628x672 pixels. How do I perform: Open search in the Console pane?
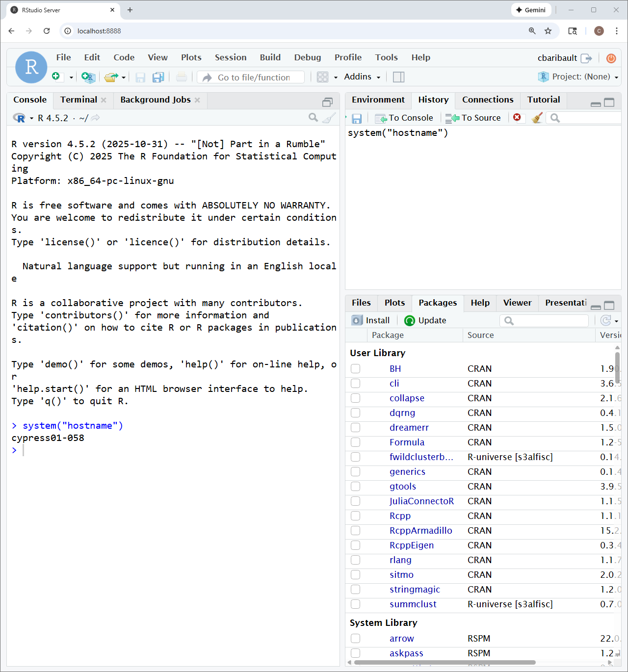[x=314, y=118]
